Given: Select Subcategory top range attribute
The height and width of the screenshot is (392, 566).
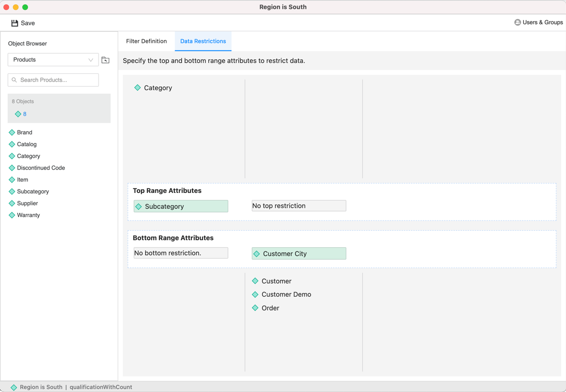Looking at the screenshot, I should pos(181,206).
